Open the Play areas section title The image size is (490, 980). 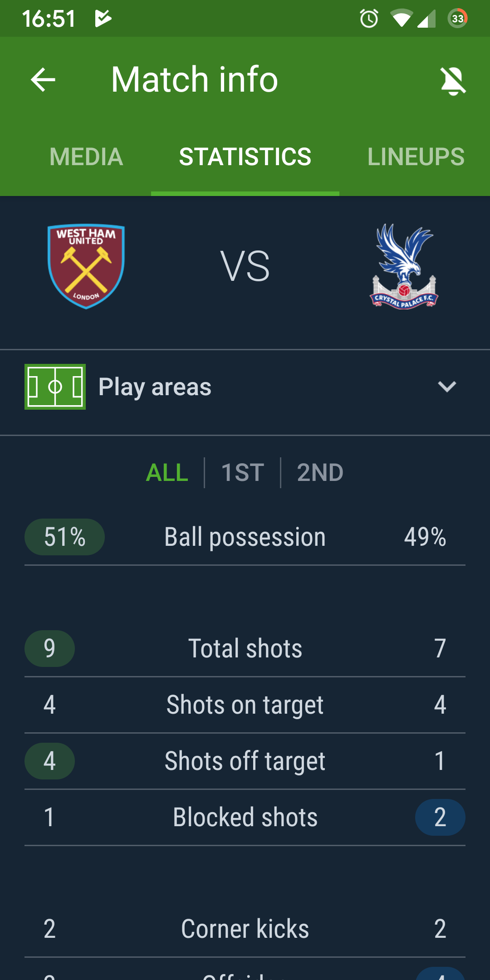[155, 387]
